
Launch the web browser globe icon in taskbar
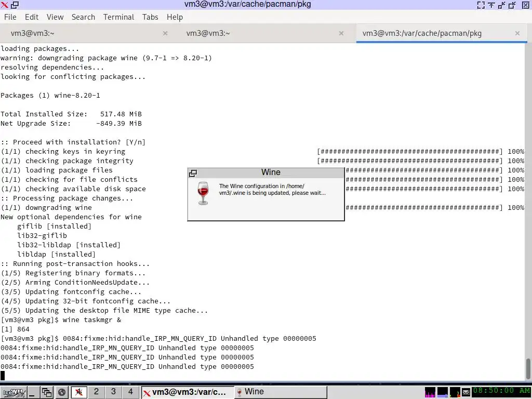point(62,393)
